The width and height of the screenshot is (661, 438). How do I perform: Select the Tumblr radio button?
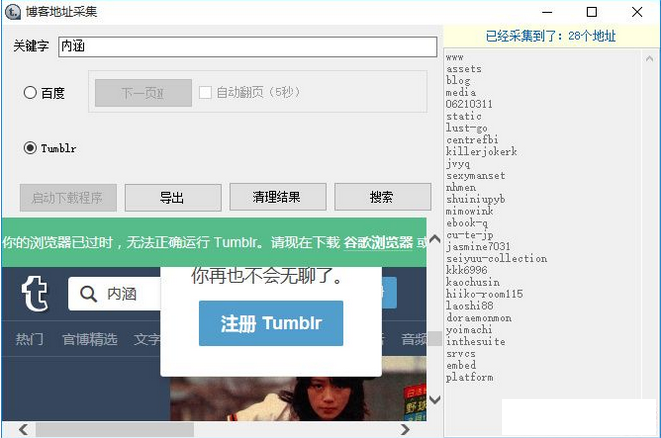click(x=30, y=148)
